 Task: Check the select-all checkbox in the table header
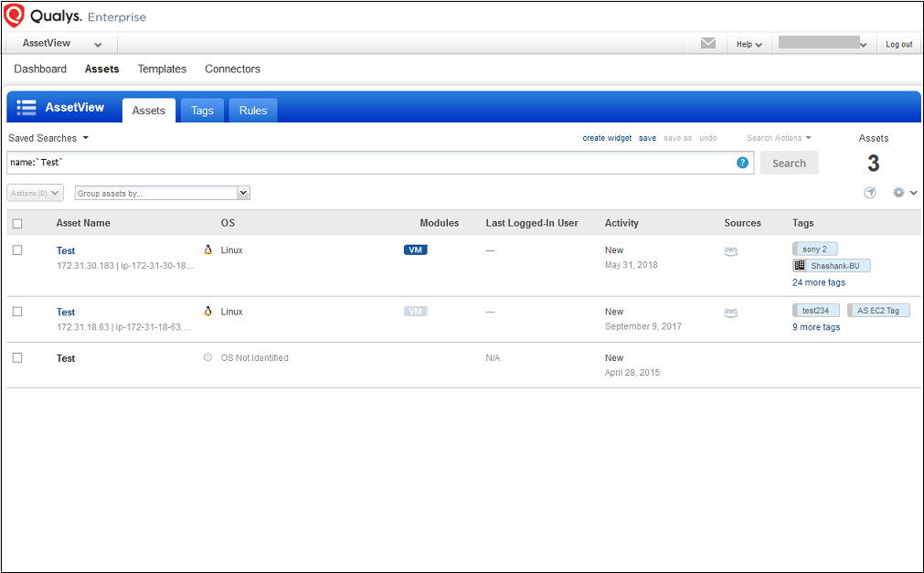click(x=16, y=222)
